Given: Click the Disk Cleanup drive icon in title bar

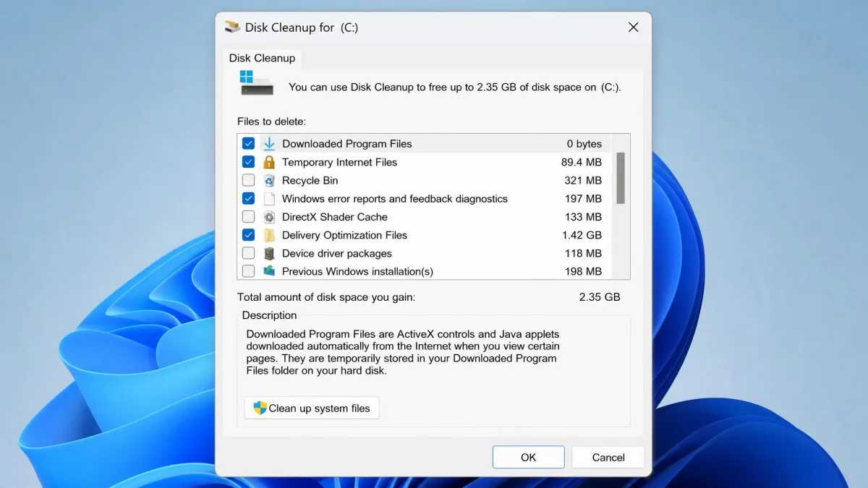Looking at the screenshot, I should (232, 27).
